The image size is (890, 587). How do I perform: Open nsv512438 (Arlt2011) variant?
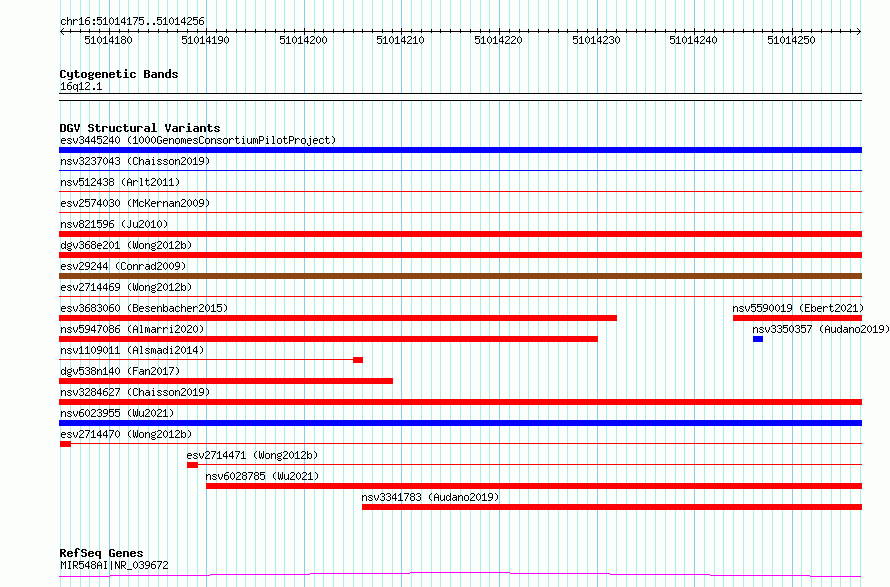120,182
